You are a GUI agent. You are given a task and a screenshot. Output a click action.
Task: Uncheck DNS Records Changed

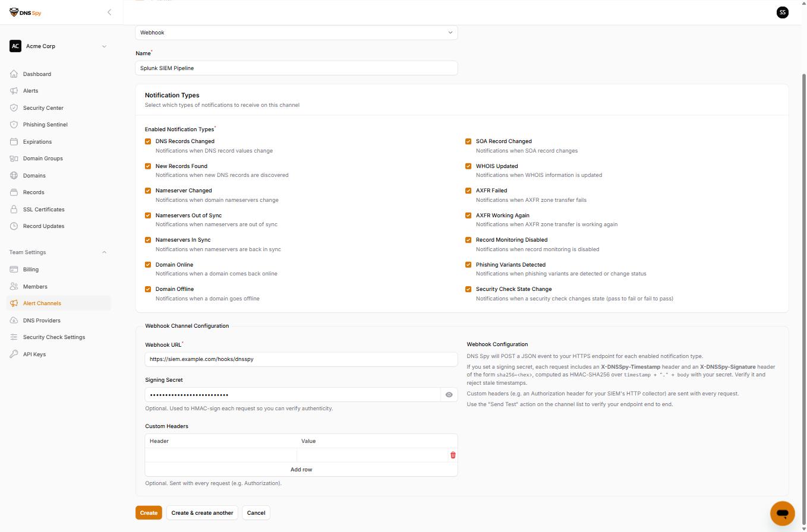point(148,141)
